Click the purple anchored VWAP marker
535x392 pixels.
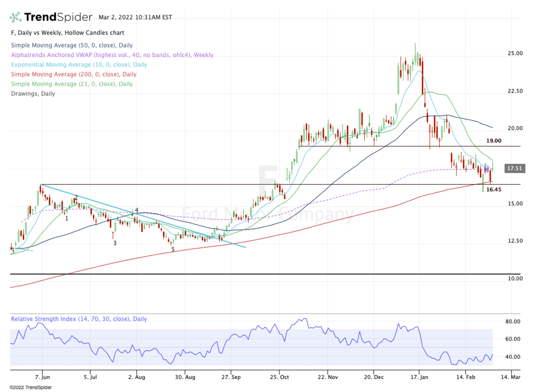pos(486,169)
